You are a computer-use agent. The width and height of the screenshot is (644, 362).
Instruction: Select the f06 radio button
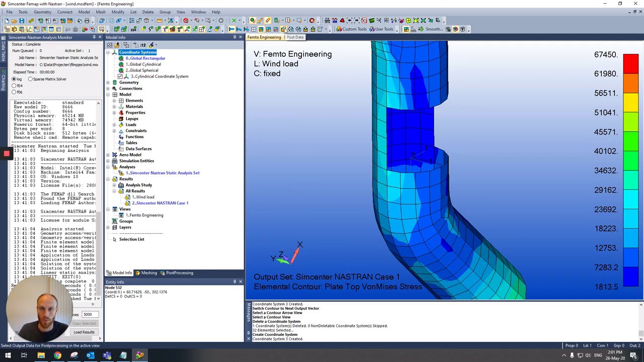point(14,93)
